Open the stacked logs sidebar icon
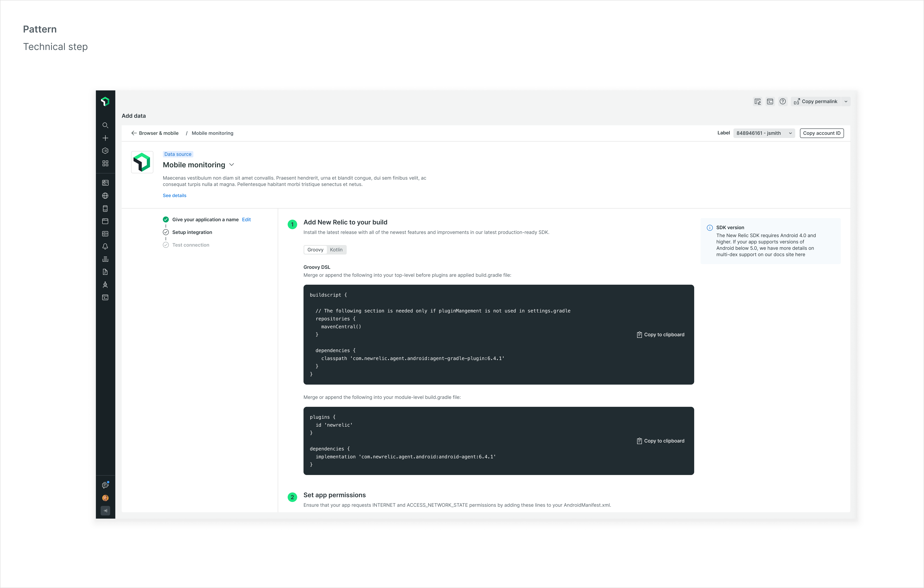 pos(105,259)
